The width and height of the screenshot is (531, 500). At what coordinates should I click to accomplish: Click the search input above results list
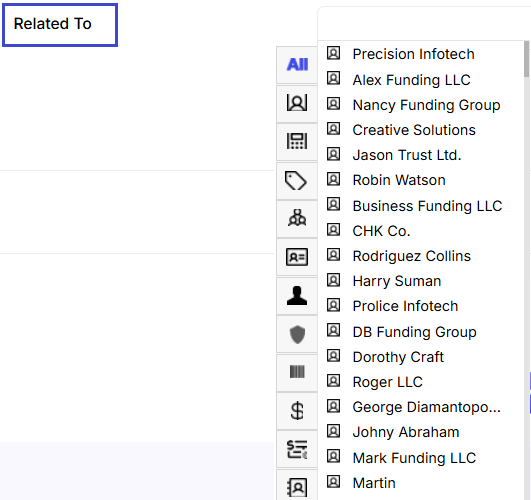click(x=424, y=24)
